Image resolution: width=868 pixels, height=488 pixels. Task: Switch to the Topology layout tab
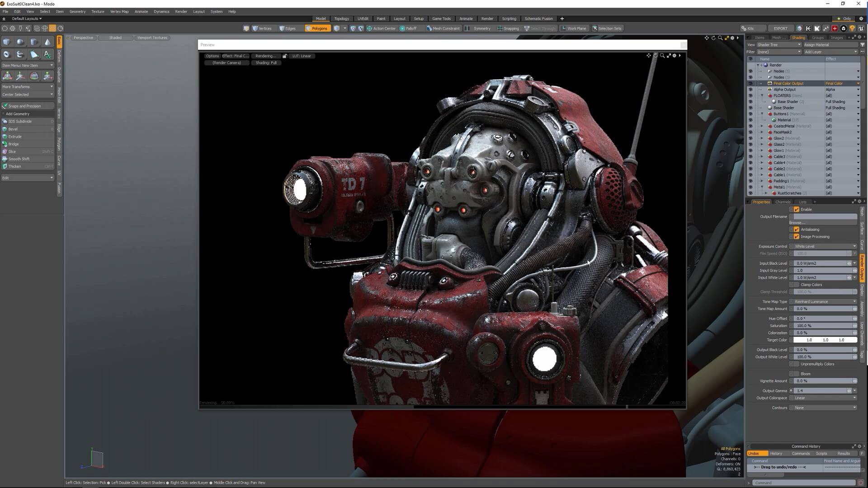[x=341, y=19]
